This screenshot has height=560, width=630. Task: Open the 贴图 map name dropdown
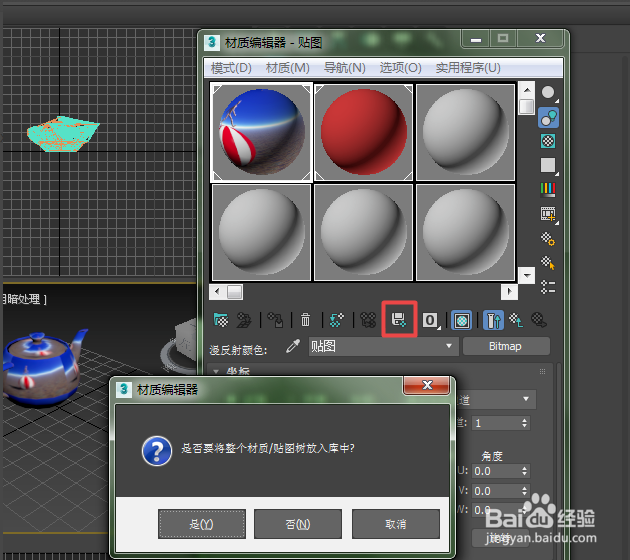click(383, 346)
